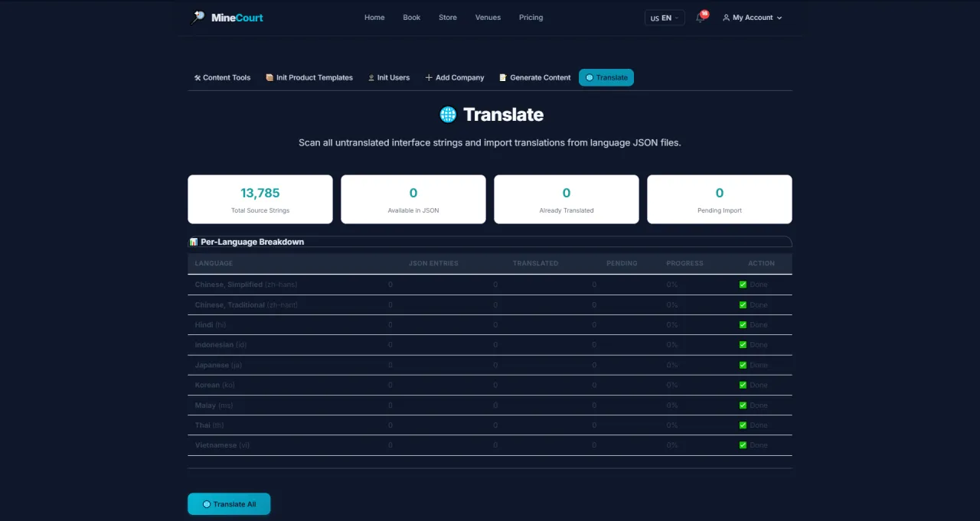Click the Done label in Vietnamese row
This screenshot has height=521, width=980.
759,444
